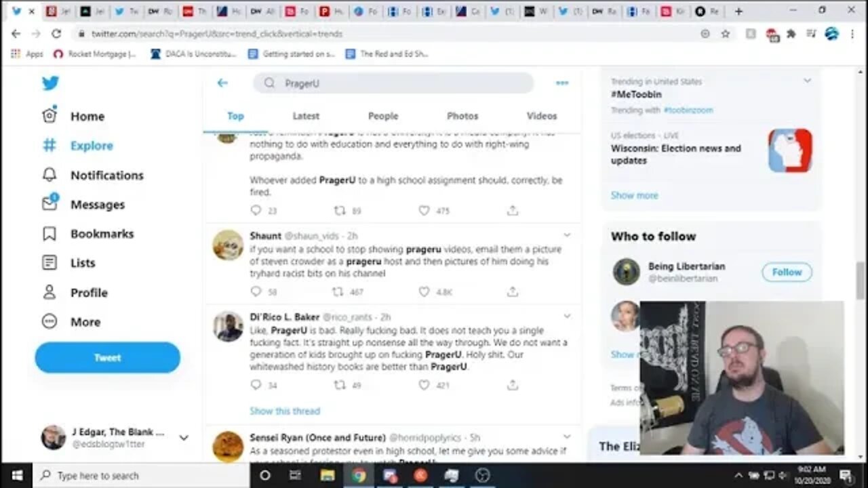Expand the account switcher for J Edgar
The height and width of the screenshot is (488, 868).
click(x=184, y=438)
